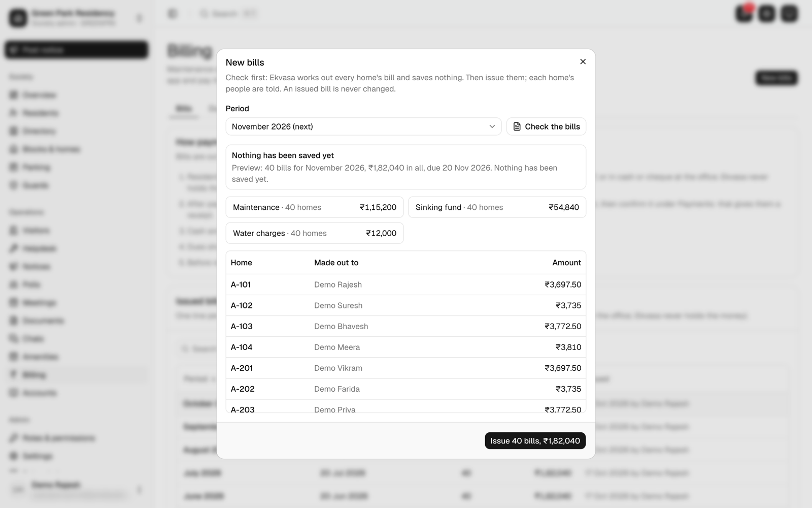Select the A-103 Demo Bhavesh bill row
This screenshot has width=812, height=508.
tap(406, 326)
